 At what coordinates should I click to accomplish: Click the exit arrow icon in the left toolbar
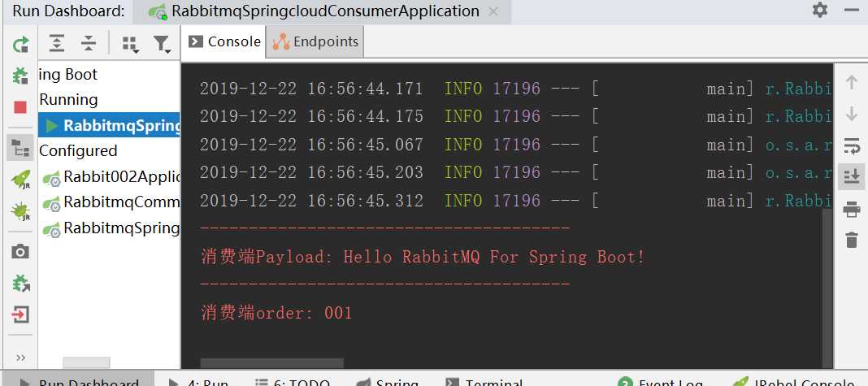point(20,315)
